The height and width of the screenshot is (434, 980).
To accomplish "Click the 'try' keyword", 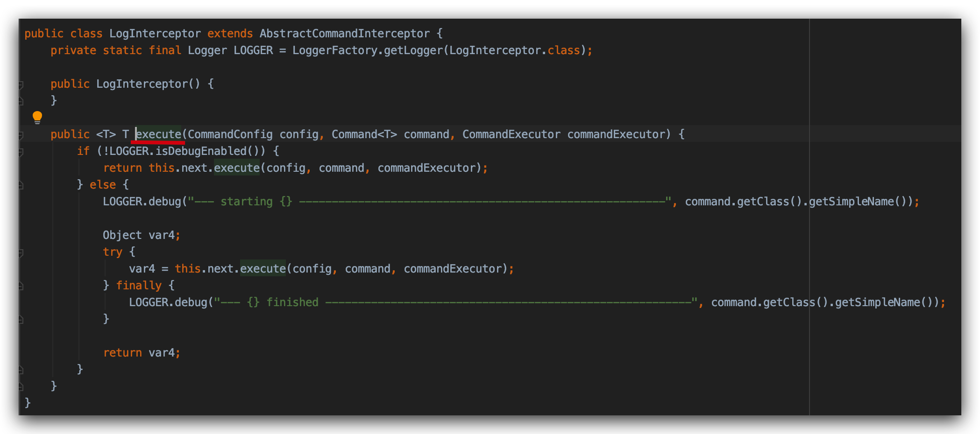I will (x=113, y=252).
